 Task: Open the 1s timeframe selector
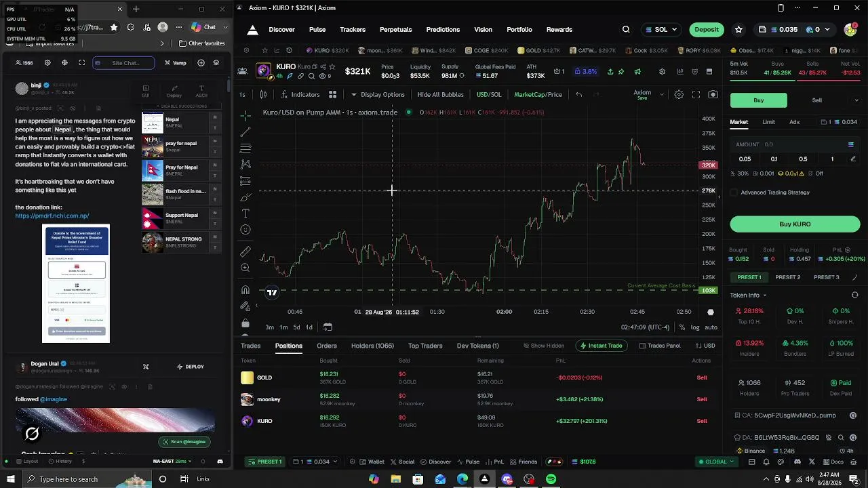(242, 95)
